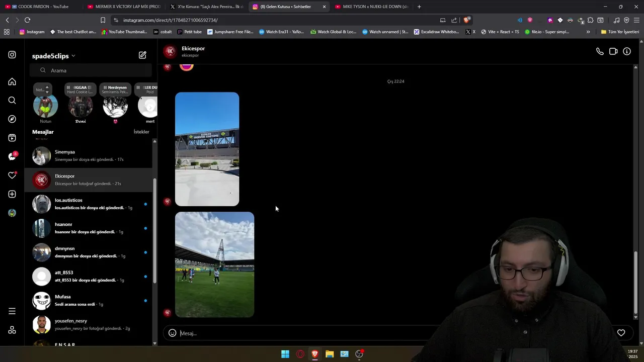Screen dimensions: 644x362
Task: Switch to COOOK PARDON YouTube tab
Action: point(40,7)
